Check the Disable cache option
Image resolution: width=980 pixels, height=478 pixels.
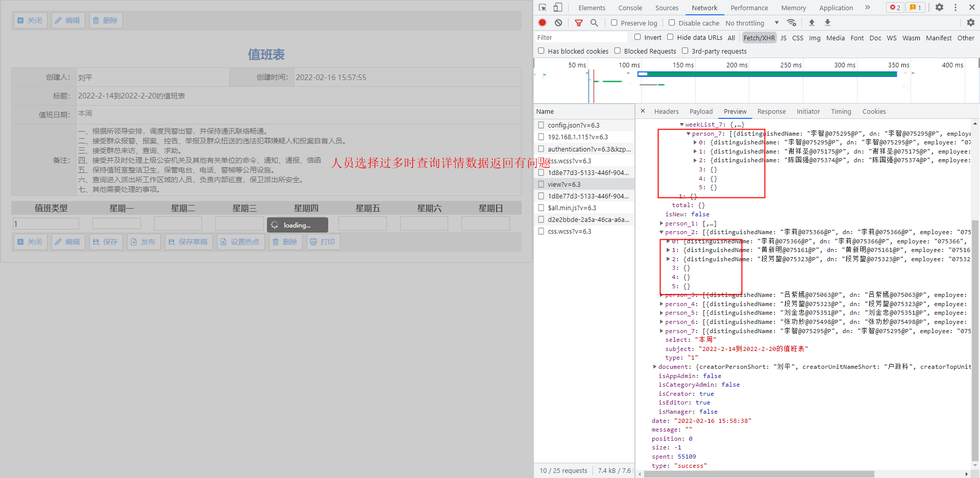click(x=672, y=23)
